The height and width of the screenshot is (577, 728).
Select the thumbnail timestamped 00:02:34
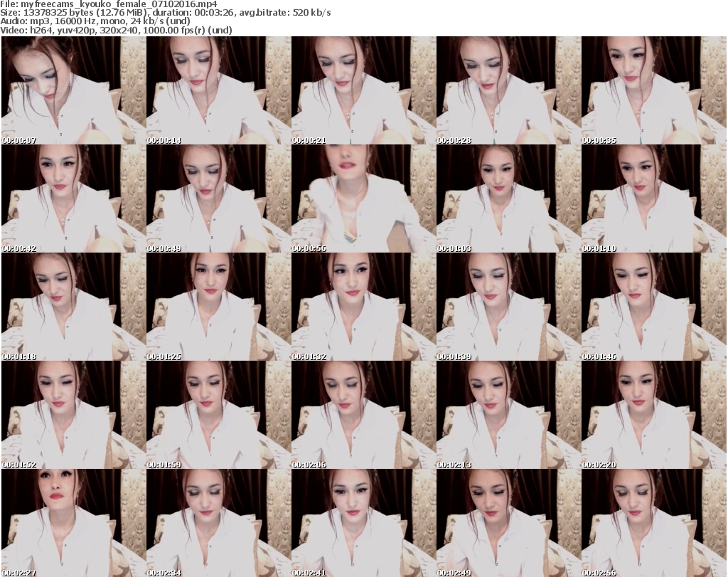coord(219,523)
